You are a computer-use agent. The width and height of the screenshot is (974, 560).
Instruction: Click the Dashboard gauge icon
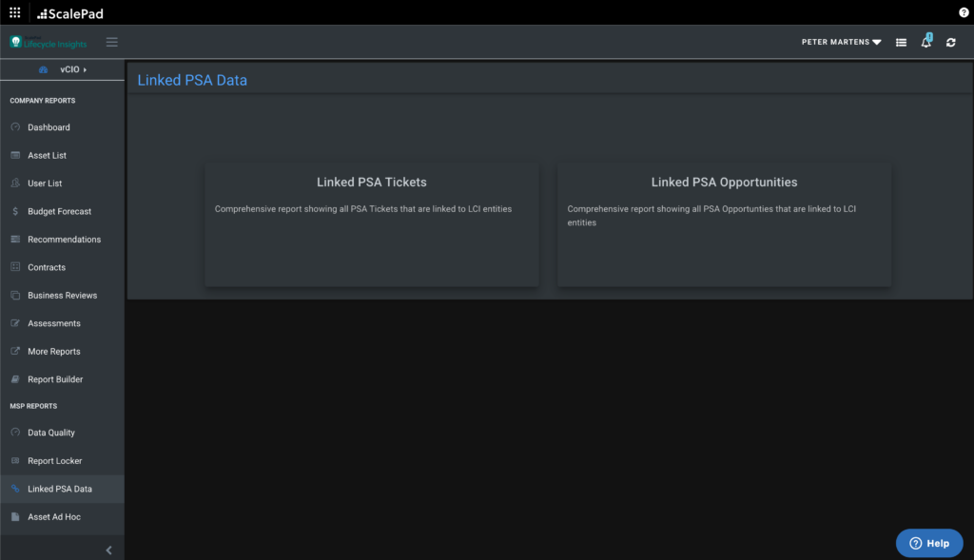tap(15, 126)
